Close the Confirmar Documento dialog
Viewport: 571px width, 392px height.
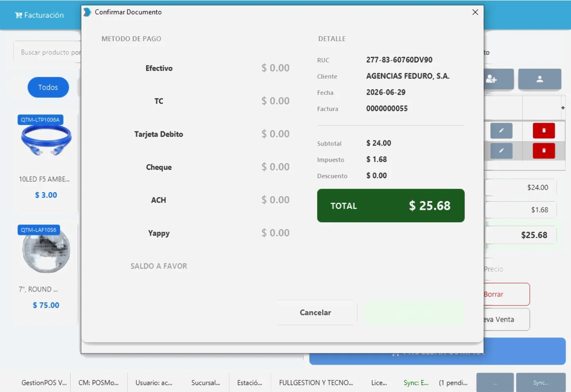point(475,12)
